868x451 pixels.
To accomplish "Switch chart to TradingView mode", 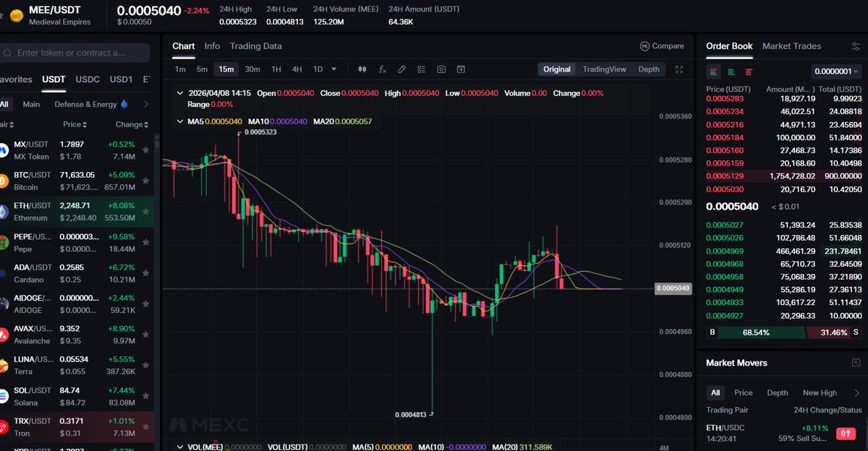I will click(x=605, y=69).
